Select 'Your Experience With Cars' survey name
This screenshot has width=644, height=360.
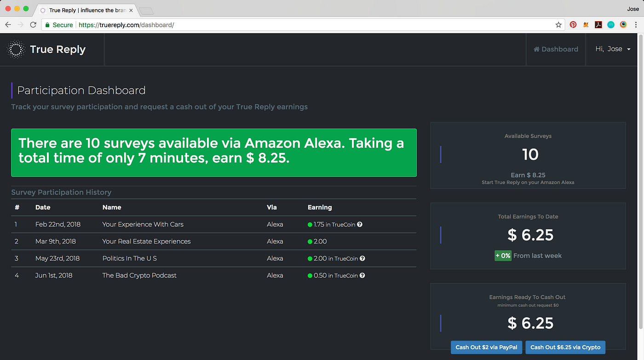[x=143, y=225]
